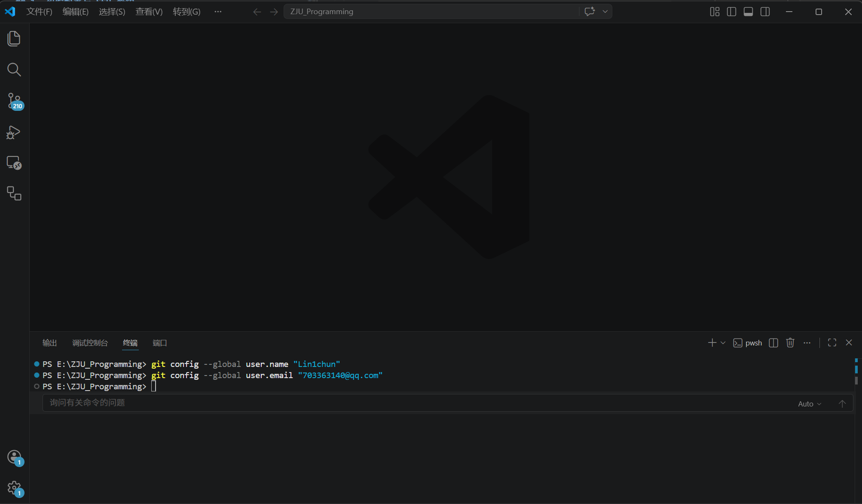
Task: Close the terminal panel
Action: [x=849, y=342]
